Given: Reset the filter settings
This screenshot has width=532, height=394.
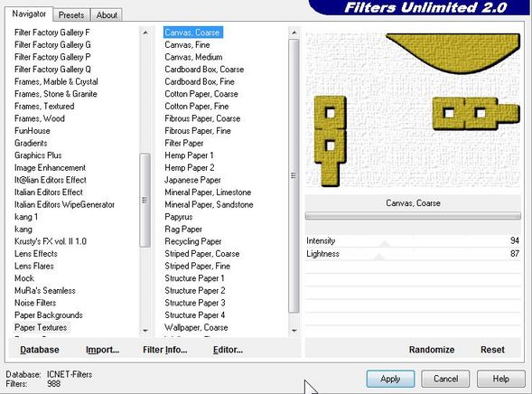Looking at the screenshot, I should (492, 350).
